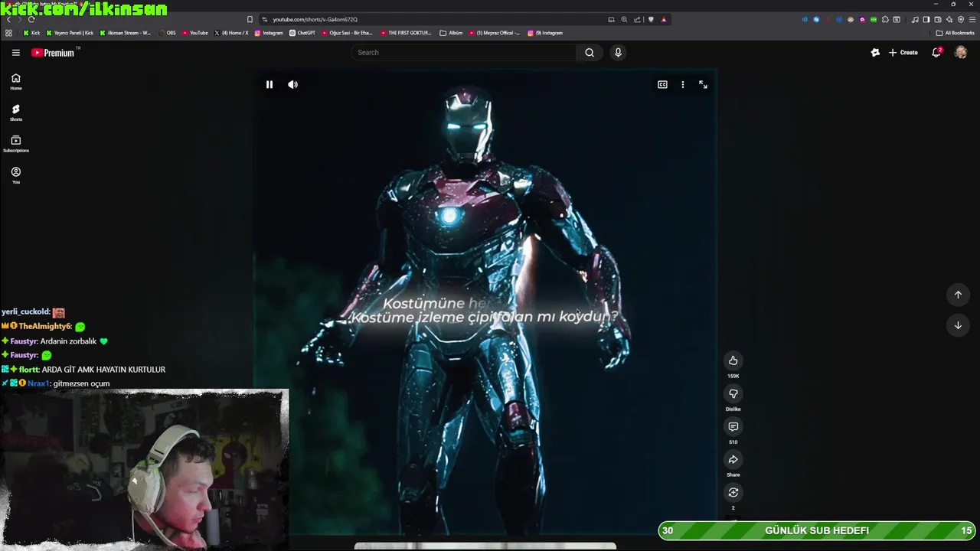Focus the YouTube search field

click(463, 53)
